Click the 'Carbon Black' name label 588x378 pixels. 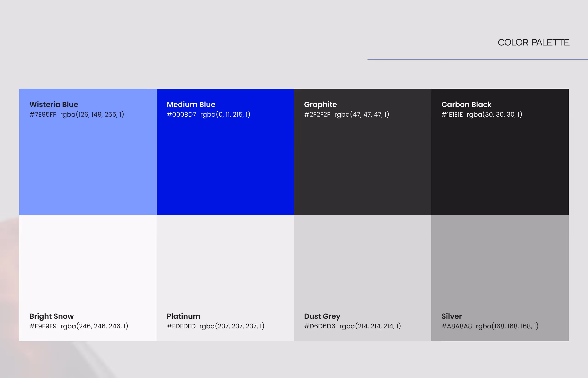[466, 104]
